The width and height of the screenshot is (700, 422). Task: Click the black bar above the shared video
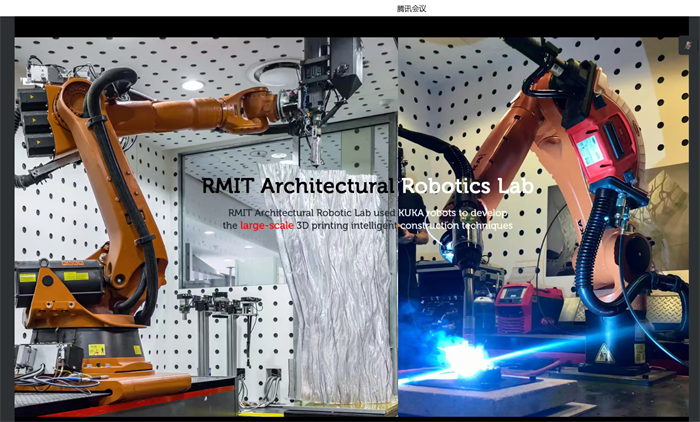point(350,27)
